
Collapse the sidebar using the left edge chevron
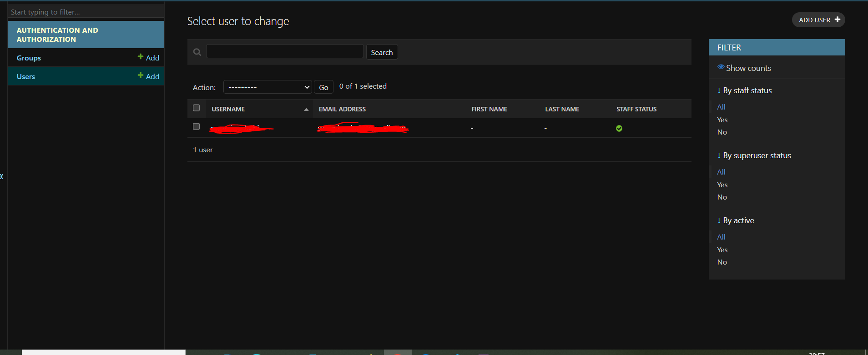point(2,176)
